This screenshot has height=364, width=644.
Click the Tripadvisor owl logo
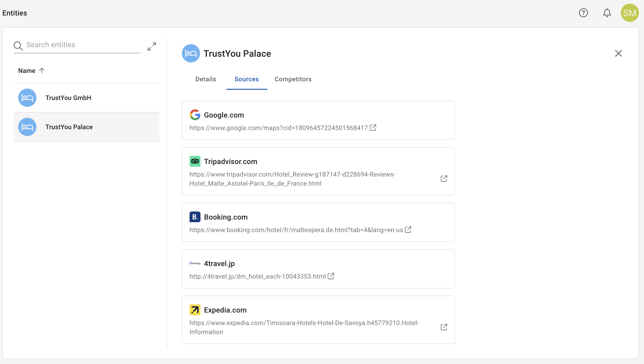click(x=195, y=161)
